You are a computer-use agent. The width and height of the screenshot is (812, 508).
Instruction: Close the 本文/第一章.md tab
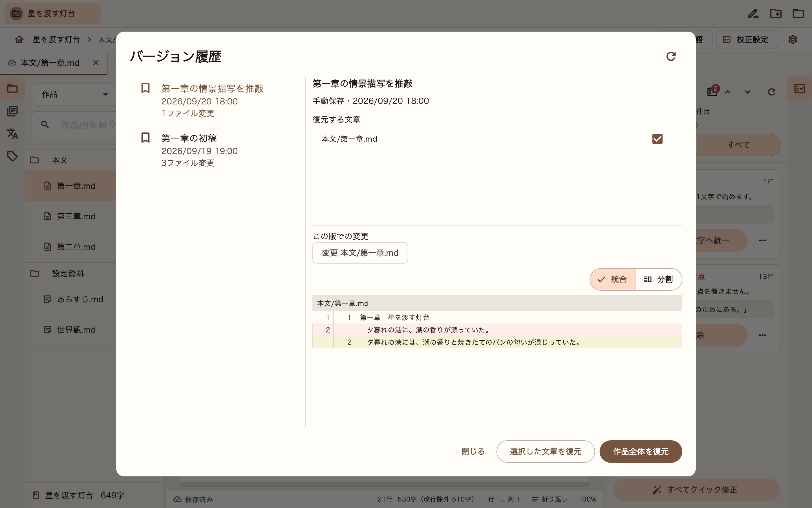(x=96, y=63)
